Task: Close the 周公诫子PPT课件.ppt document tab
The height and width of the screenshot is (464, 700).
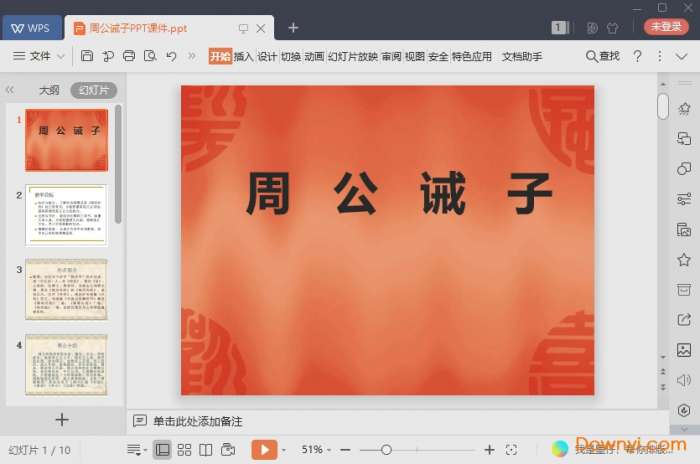Action: tap(261, 29)
